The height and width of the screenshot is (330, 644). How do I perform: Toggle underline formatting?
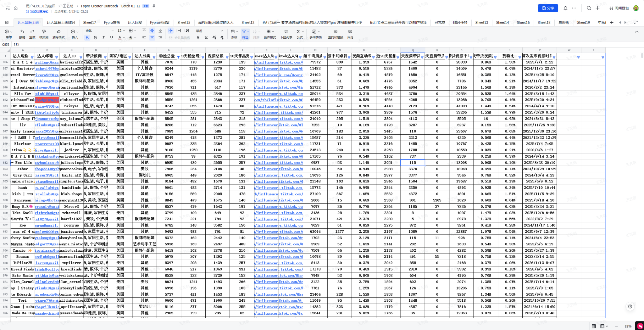pos(111,38)
